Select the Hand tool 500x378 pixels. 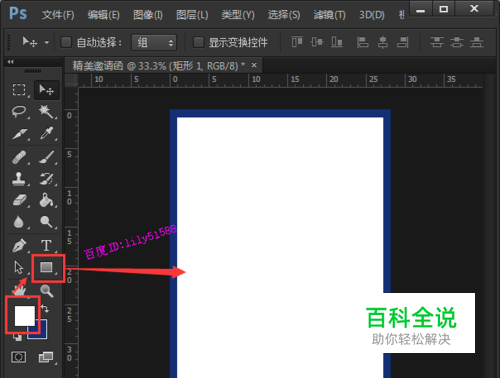pyautogui.click(x=20, y=290)
